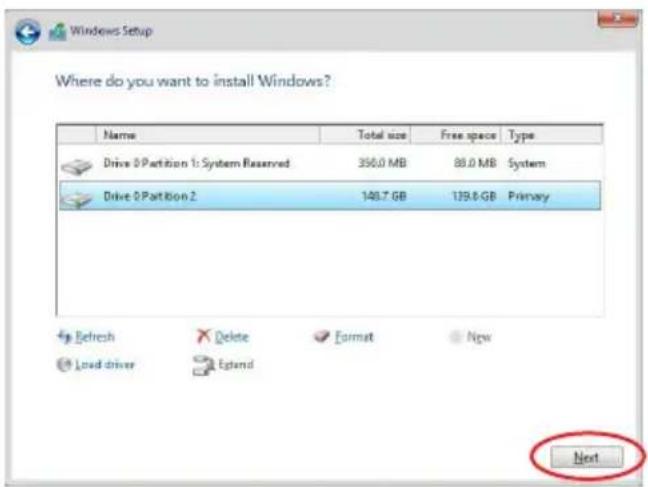
Task: Open the Load driver link
Action: point(105,364)
